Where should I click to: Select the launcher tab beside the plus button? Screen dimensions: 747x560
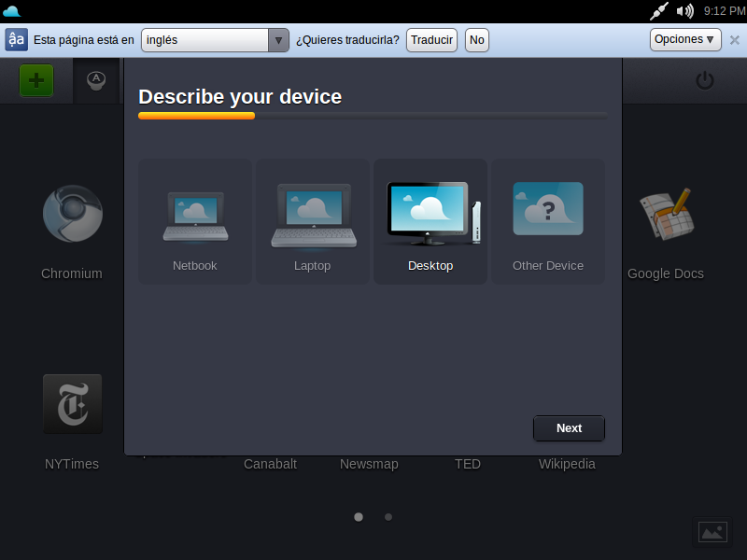pos(96,80)
